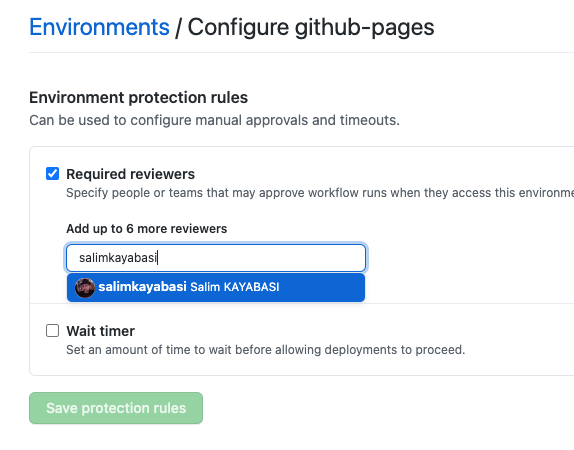Click the Required reviewers description text
574x450 pixels.
tap(320, 193)
